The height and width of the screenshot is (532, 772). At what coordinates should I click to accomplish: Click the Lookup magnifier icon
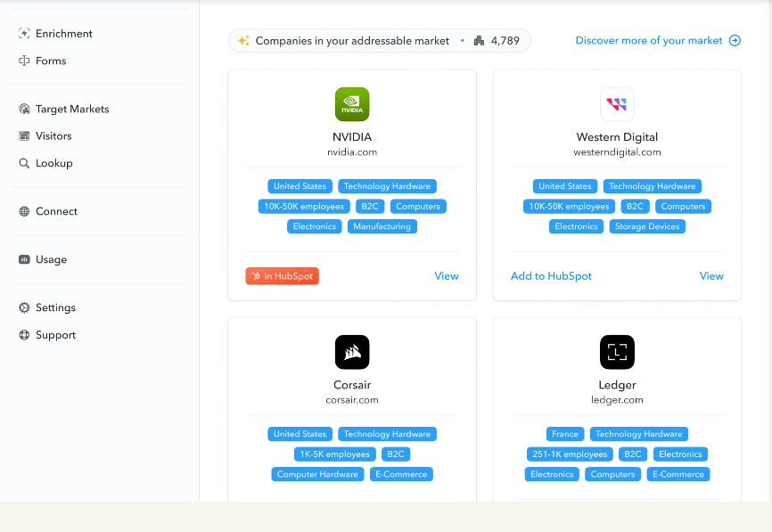pos(24,163)
